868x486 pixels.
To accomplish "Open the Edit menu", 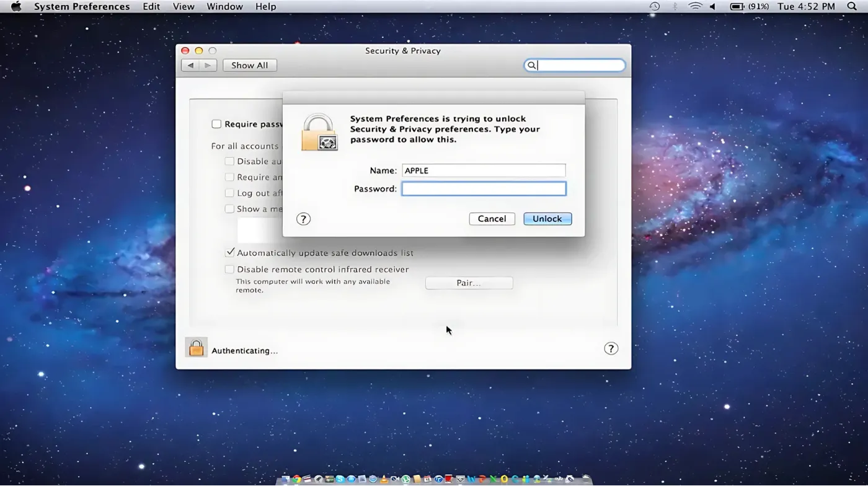I will tap(151, 6).
